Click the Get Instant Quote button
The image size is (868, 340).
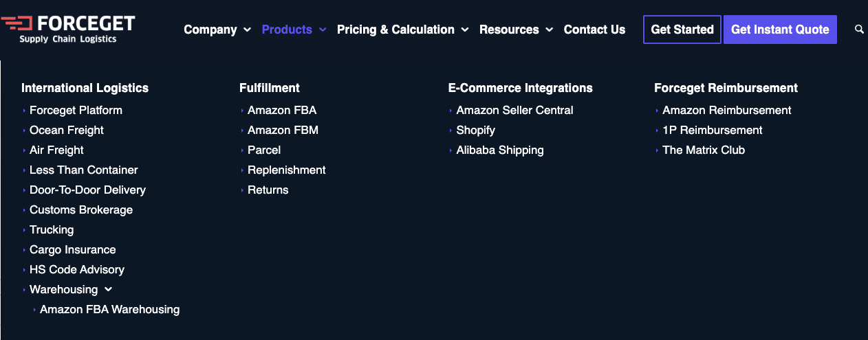[780, 30]
